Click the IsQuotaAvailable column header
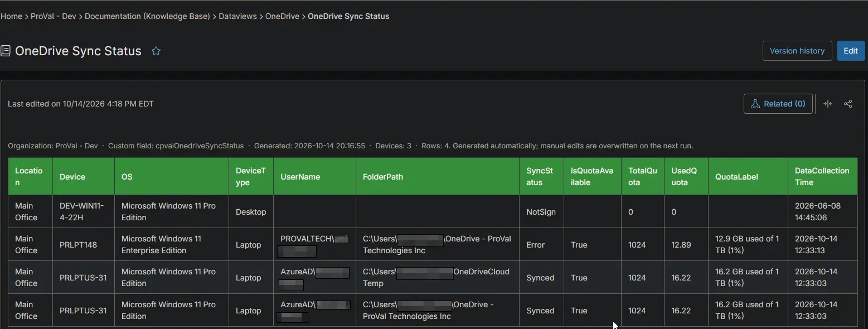Screen dimensions: 868x329 (x=593, y=176)
